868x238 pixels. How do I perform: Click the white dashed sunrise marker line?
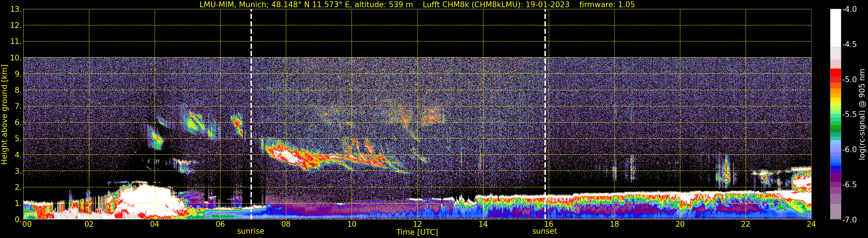(251, 115)
